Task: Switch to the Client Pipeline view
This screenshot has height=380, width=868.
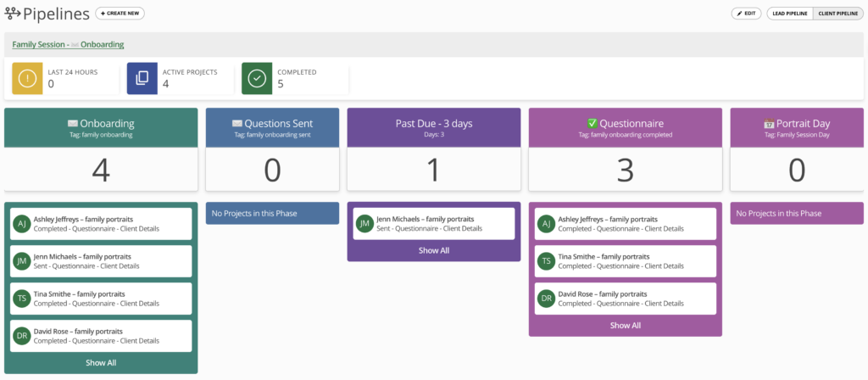Action: pos(839,14)
